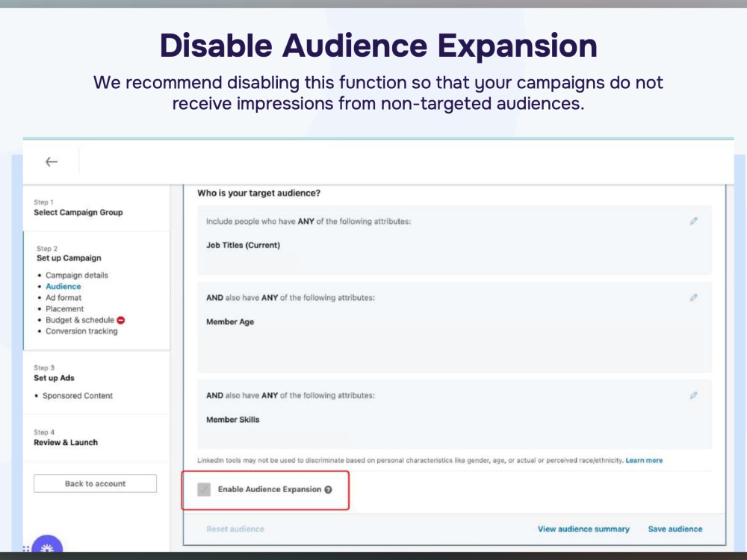The height and width of the screenshot is (560, 747).
Task: Go to Campaign details section
Action: click(x=77, y=276)
